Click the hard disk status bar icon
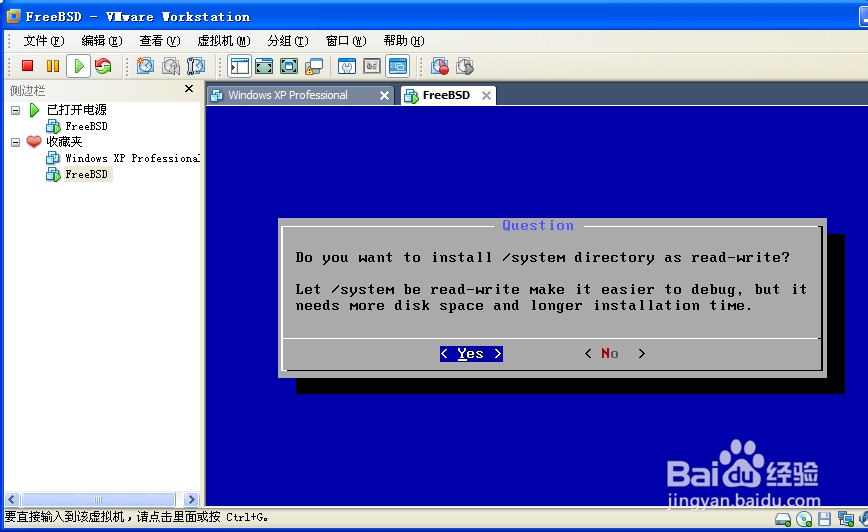The image size is (868, 532). pyautogui.click(x=783, y=519)
